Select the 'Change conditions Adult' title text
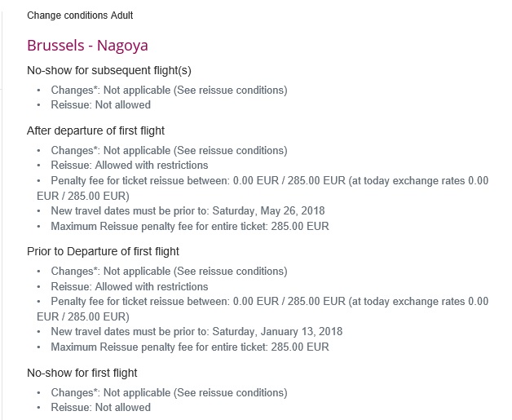512x420 pixels. pos(80,15)
